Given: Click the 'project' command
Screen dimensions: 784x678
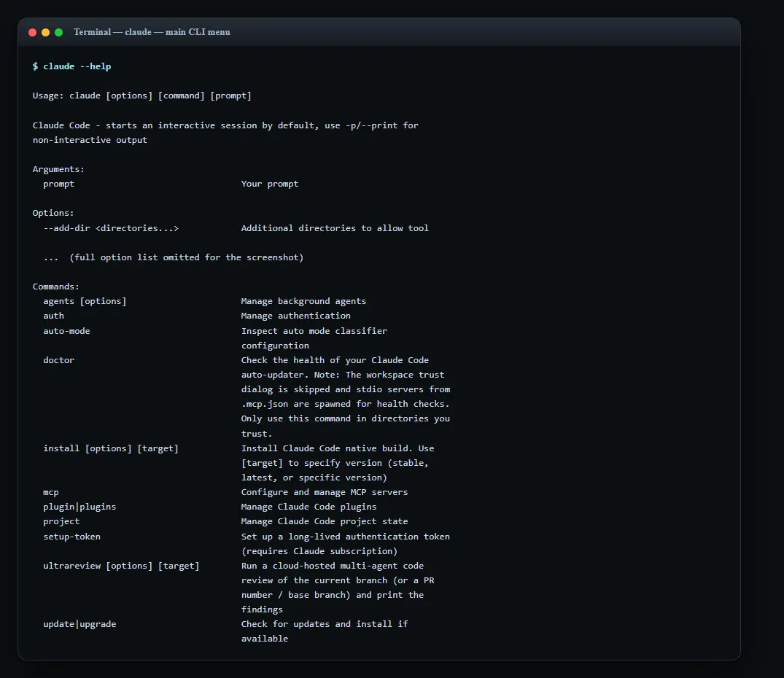Looking at the screenshot, I should coord(61,521).
